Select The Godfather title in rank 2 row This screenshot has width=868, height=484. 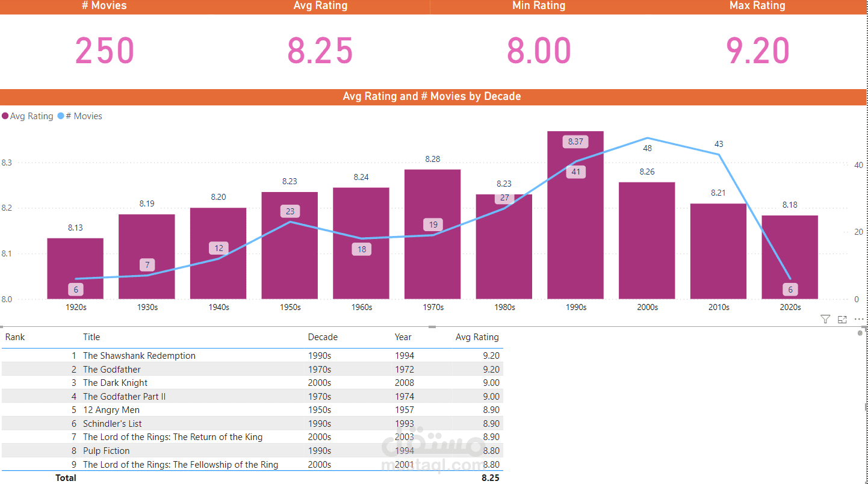tap(112, 370)
